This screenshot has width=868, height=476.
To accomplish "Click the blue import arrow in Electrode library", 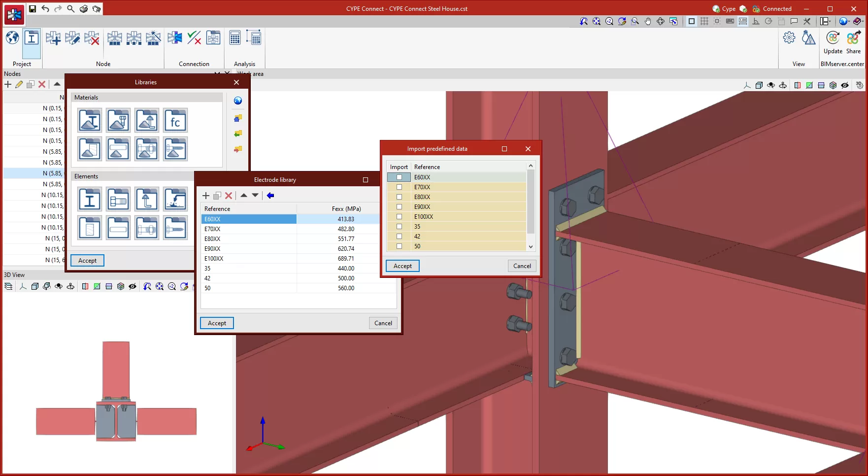I will point(270,196).
